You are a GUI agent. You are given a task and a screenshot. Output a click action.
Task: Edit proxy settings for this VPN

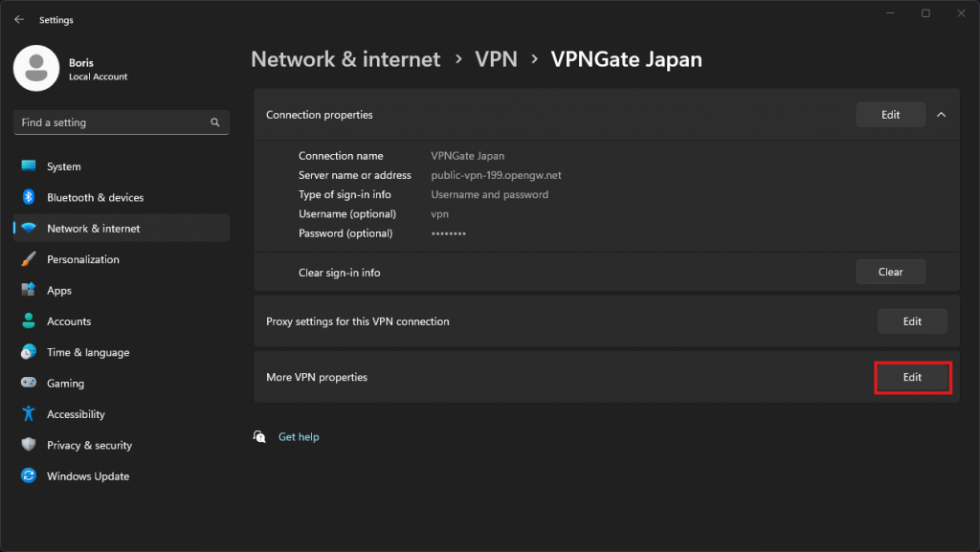(912, 321)
